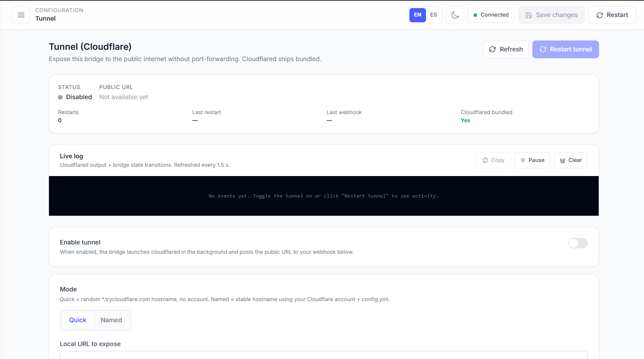Viewport: 644px width, 359px height.
Task: Click the Last webhook label
Action: coord(344,113)
